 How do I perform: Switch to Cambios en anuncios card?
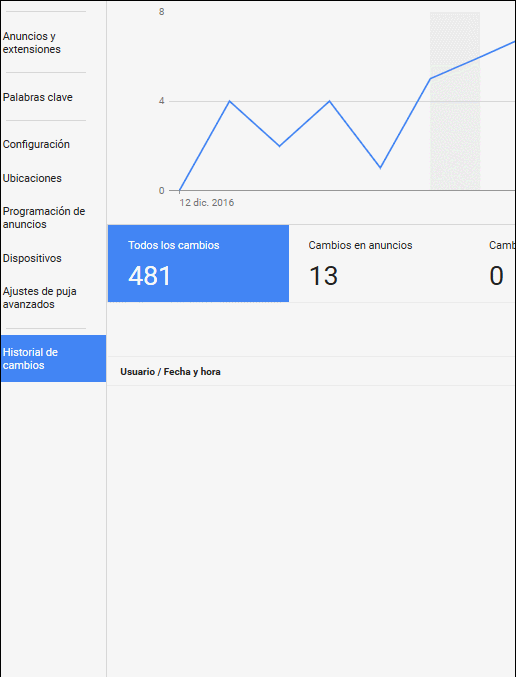379,263
